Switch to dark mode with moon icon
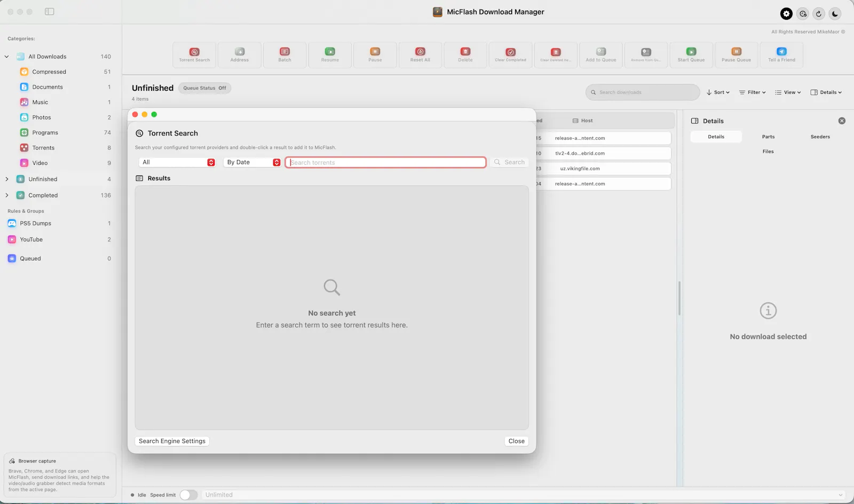 [x=835, y=14]
